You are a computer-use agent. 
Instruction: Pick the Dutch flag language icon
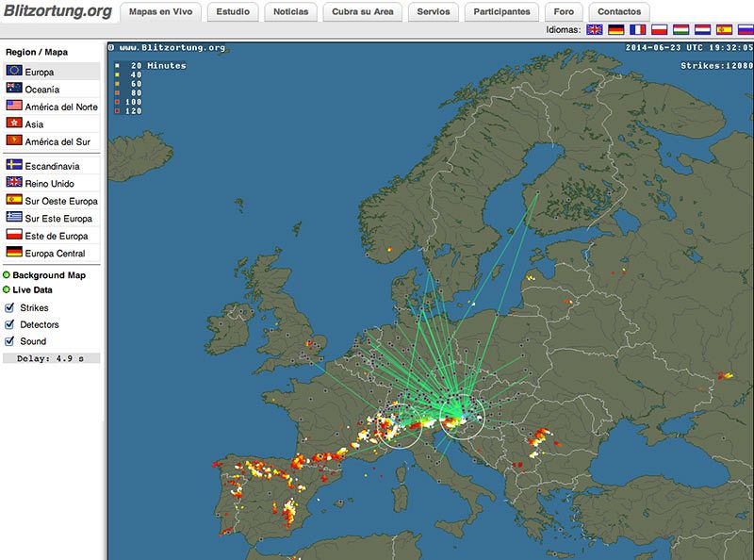703,30
